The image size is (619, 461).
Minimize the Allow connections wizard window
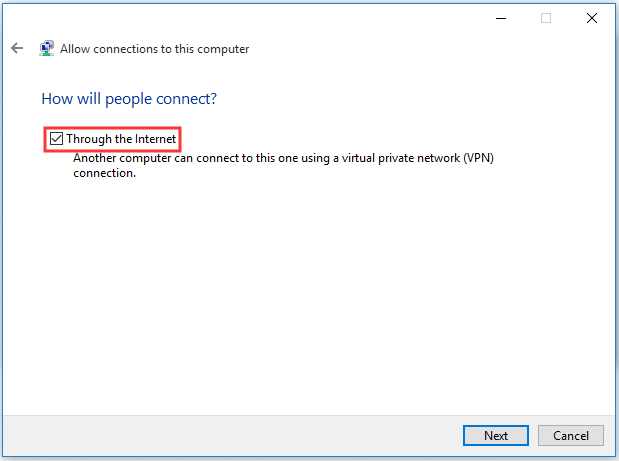[501, 18]
